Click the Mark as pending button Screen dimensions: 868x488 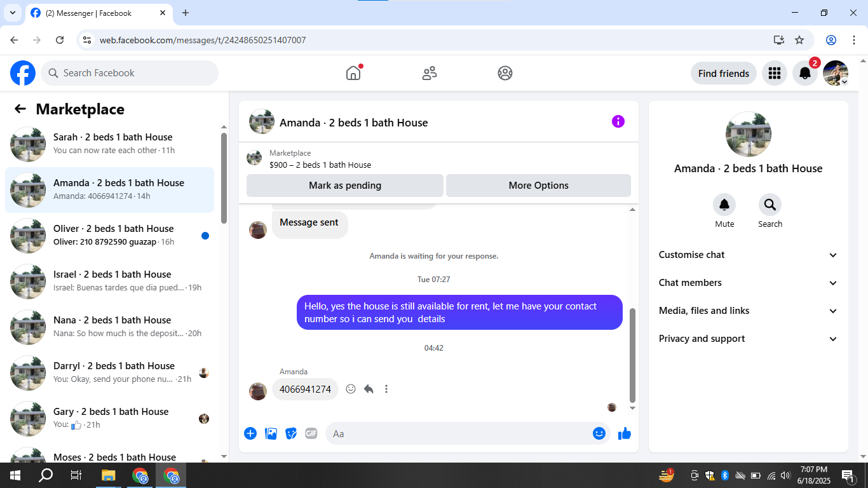345,186
